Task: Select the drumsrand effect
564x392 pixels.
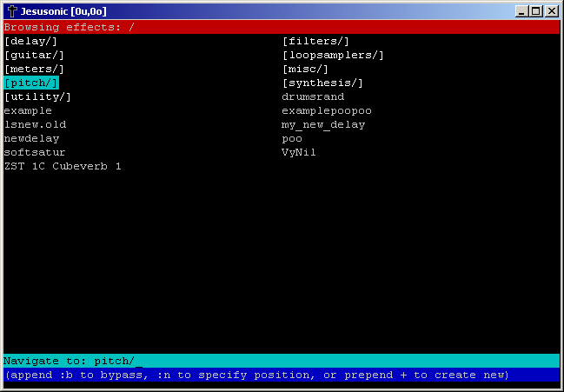Action: coord(313,96)
